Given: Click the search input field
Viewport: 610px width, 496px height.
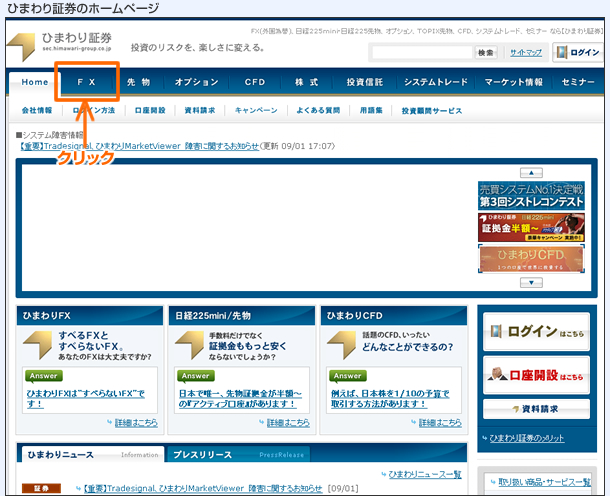Looking at the screenshot, I should 422,53.
